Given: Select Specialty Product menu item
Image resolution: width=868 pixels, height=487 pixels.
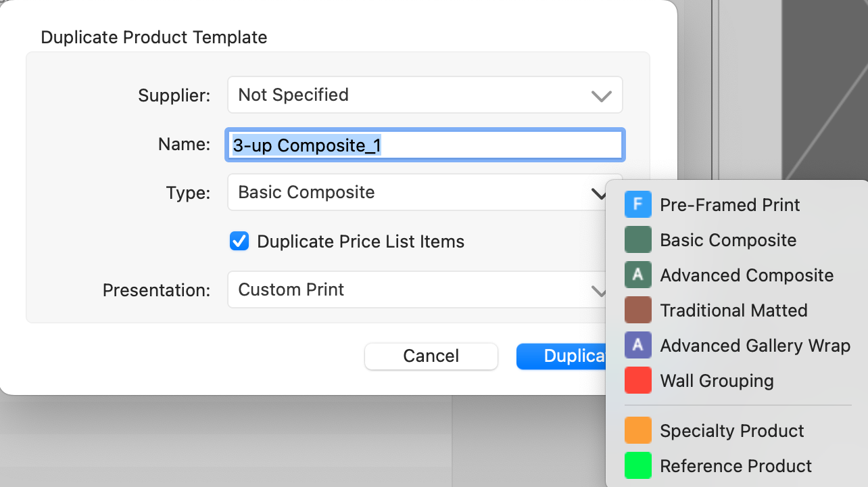Looking at the screenshot, I should click(x=731, y=431).
